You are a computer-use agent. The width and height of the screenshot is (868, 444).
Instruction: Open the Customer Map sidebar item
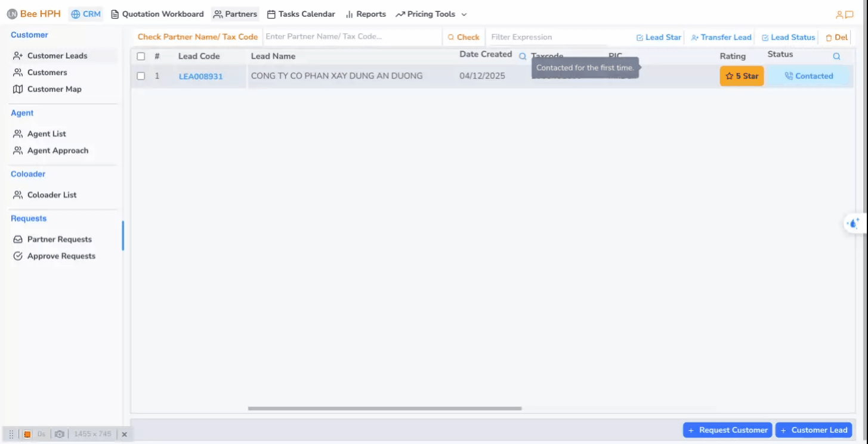(x=54, y=89)
